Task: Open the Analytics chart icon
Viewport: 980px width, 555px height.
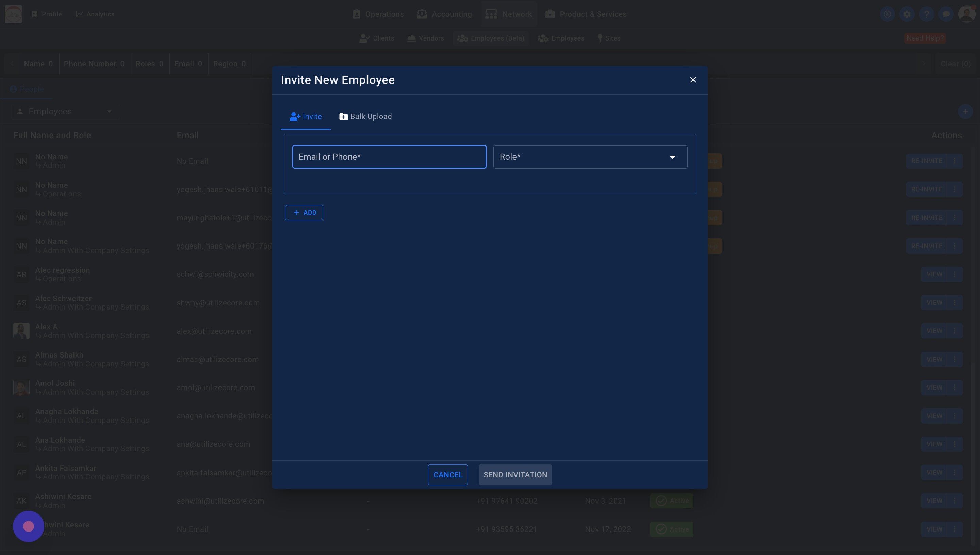Action: [80, 14]
